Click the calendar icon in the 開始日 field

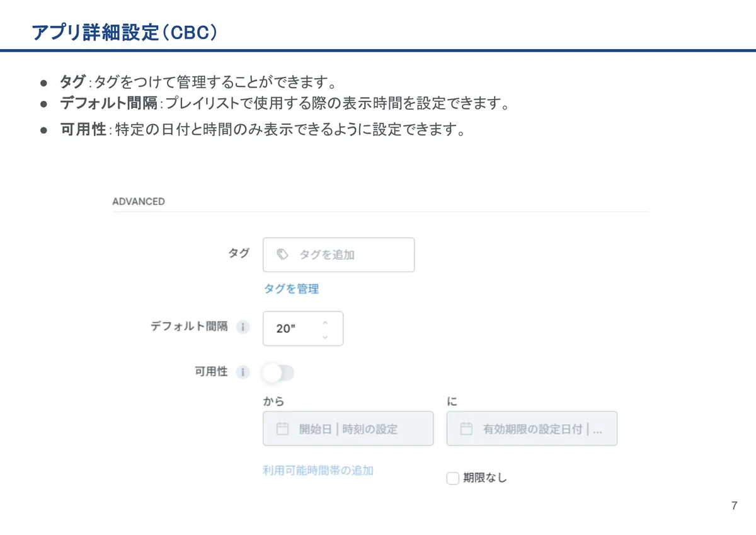click(x=282, y=429)
